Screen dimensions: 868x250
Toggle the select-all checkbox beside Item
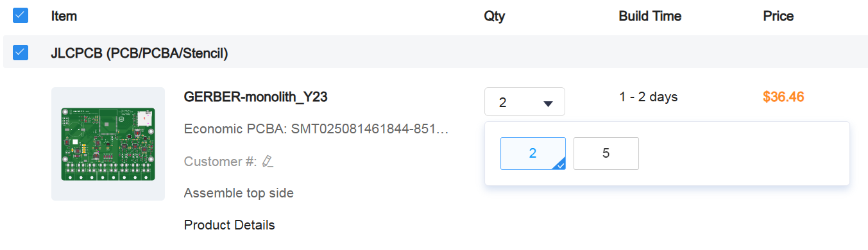pyautogui.click(x=21, y=15)
